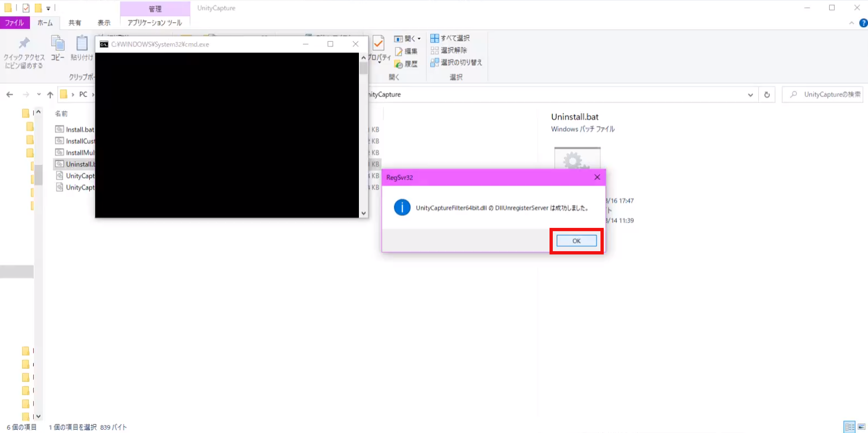Click すべて選択 in the ribbon
This screenshot has width=868, height=433.
click(450, 38)
